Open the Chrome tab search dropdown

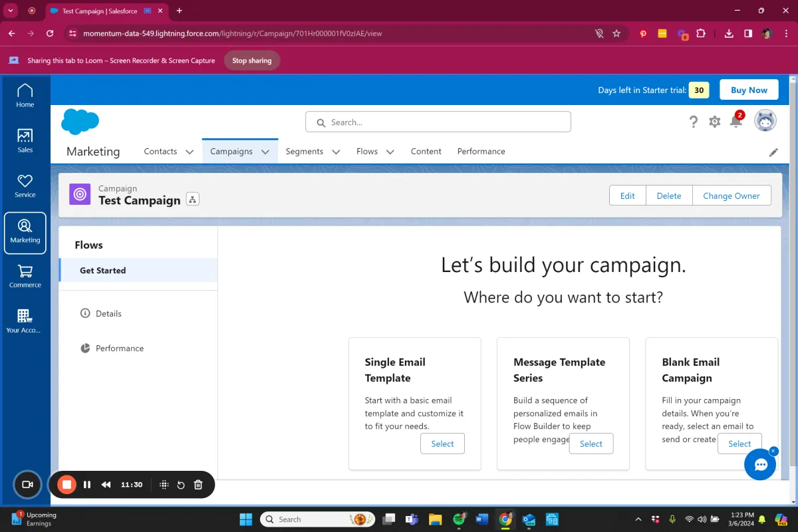[11, 11]
